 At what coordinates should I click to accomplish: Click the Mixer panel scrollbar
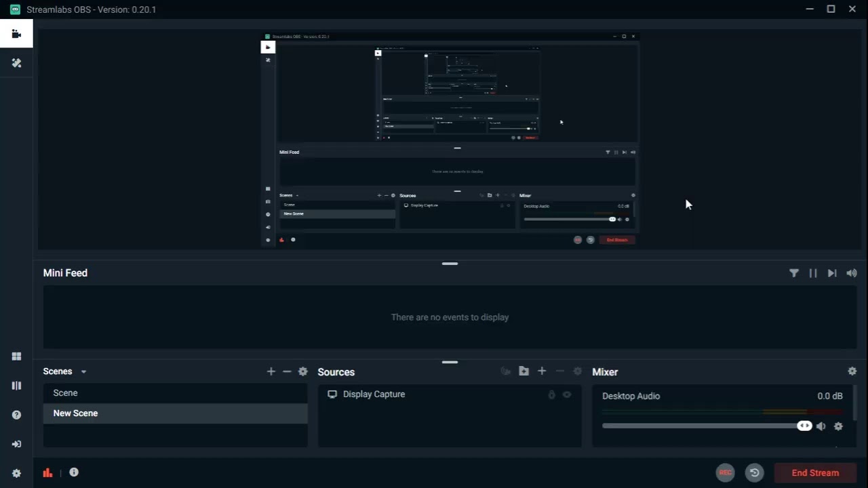pyautogui.click(x=855, y=403)
